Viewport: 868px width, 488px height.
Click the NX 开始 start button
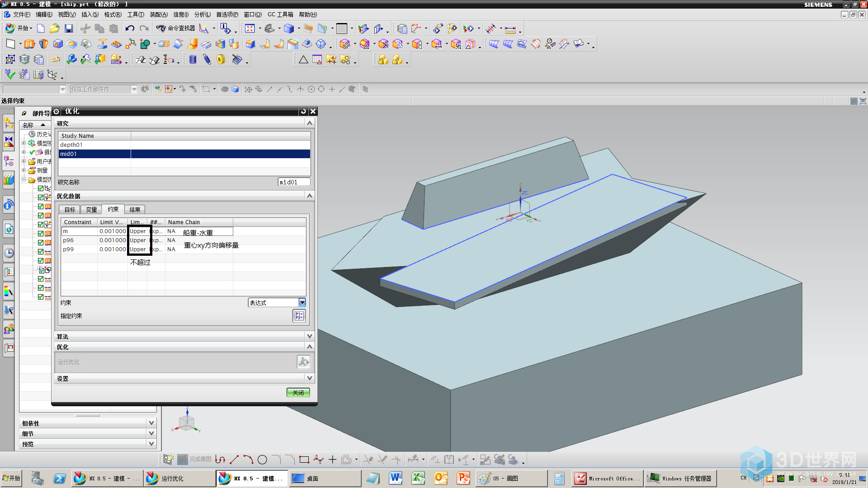click(x=19, y=28)
